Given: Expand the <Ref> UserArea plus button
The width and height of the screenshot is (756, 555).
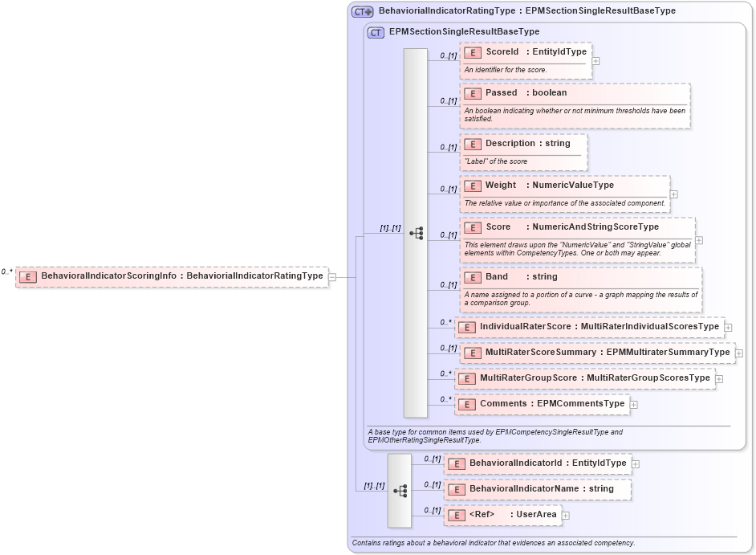Looking at the screenshot, I should click(x=564, y=515).
